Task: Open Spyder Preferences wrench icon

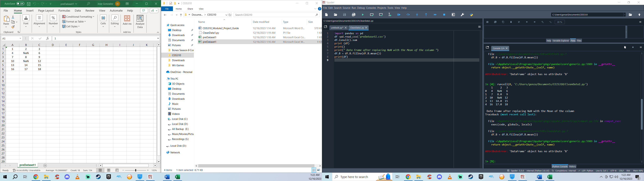Action: [x=462, y=15]
